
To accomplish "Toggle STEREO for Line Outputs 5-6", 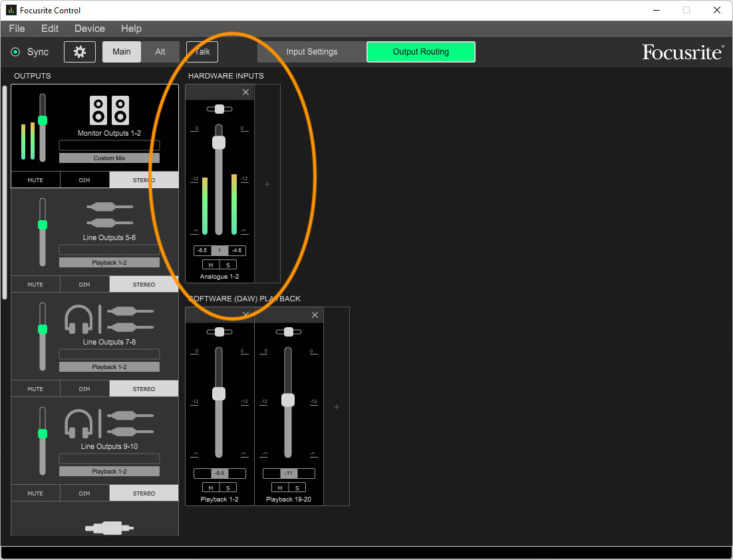I will (144, 284).
